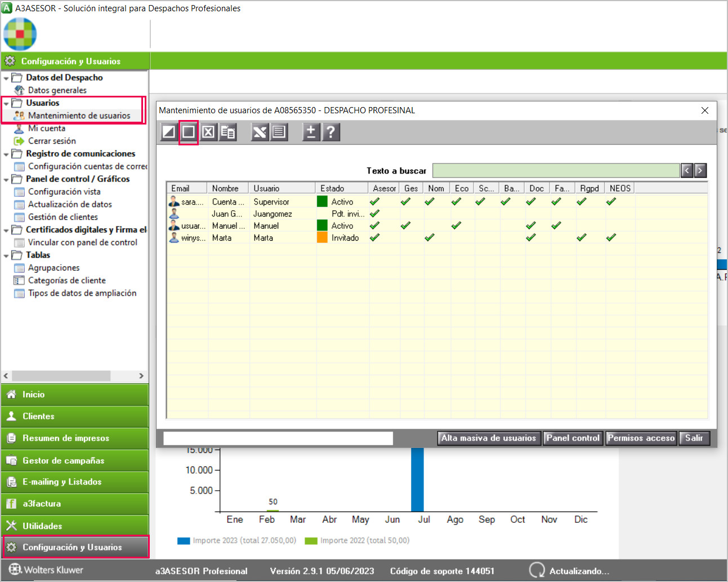Toggle Asesor checkmark for Supervisor
This screenshot has width=728, height=582.
pyautogui.click(x=374, y=202)
